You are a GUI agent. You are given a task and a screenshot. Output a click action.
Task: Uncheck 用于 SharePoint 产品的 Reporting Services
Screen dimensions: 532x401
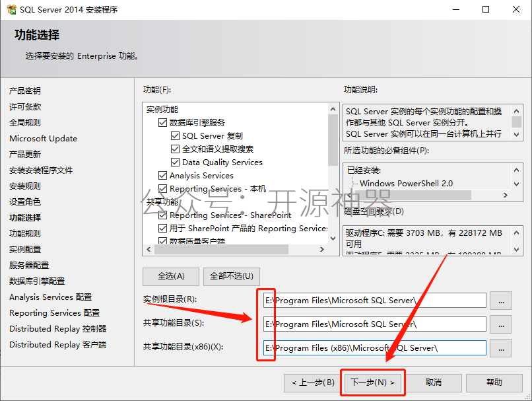(x=162, y=229)
